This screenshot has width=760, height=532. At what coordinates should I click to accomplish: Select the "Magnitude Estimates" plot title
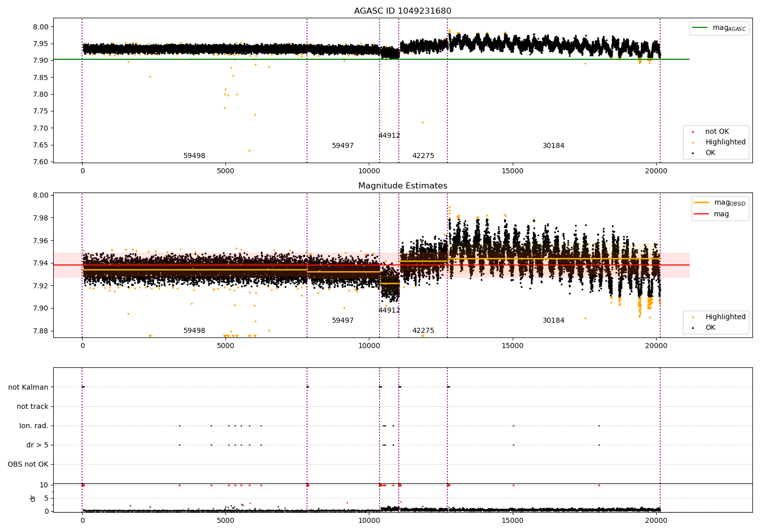pyautogui.click(x=402, y=186)
